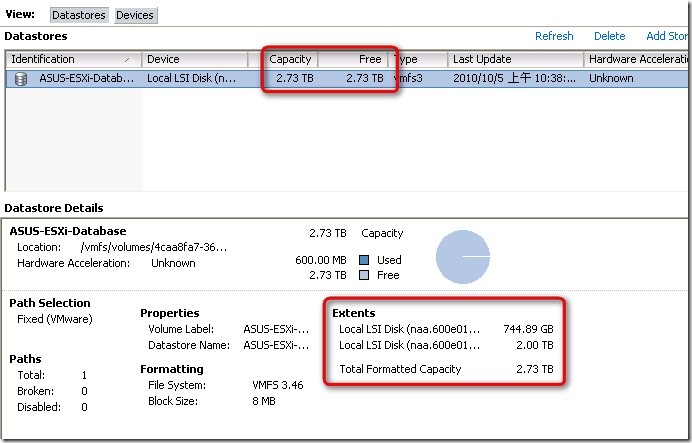The width and height of the screenshot is (692, 443).
Task: Click the Unknown hardware acceleration cell in table
Action: point(611,79)
